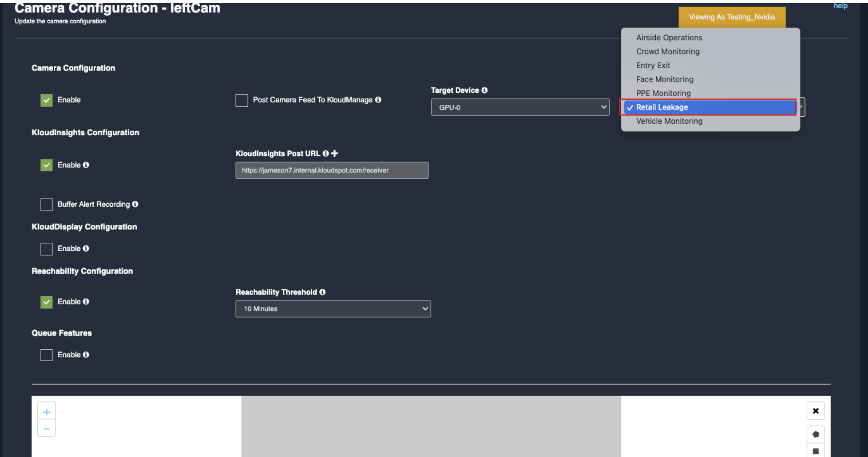
Task: Click the gray map preview area
Action: coord(431,426)
